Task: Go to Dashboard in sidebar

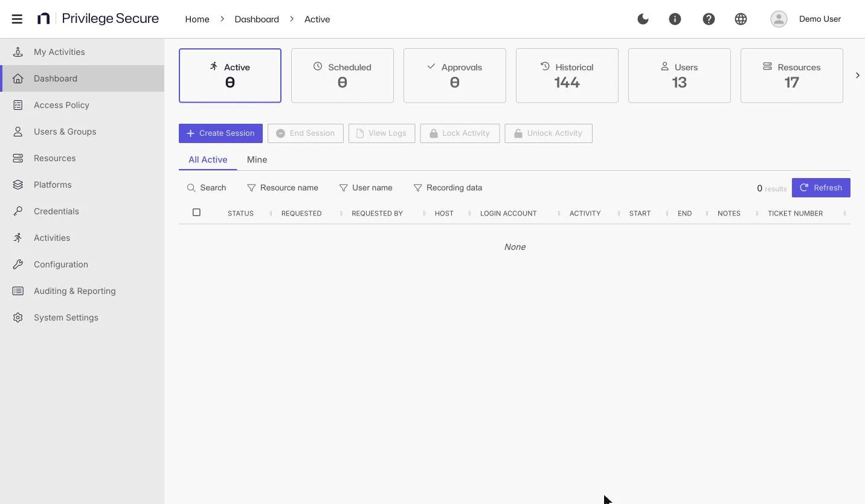Action: click(x=82, y=78)
